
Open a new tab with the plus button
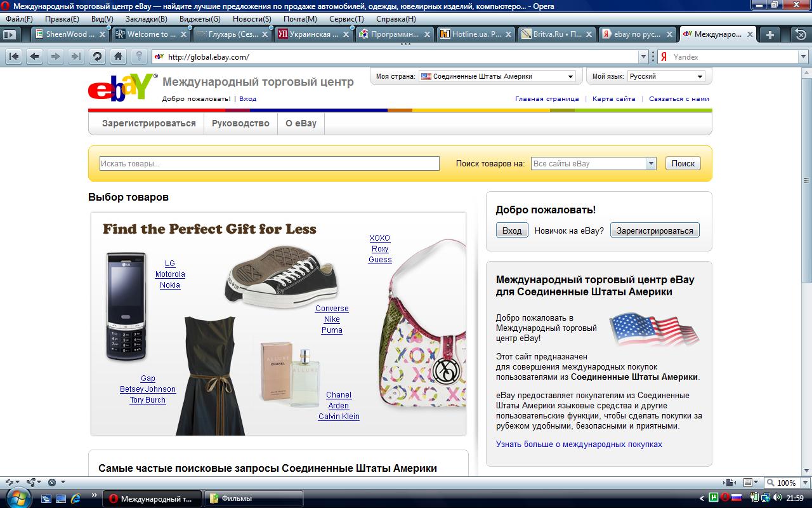pyautogui.click(x=769, y=34)
